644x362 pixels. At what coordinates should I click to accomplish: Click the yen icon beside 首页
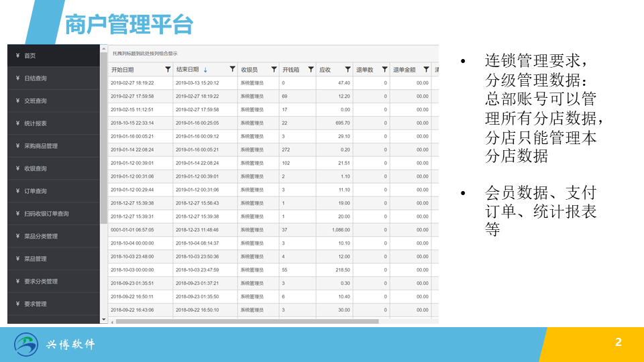[x=17, y=56]
